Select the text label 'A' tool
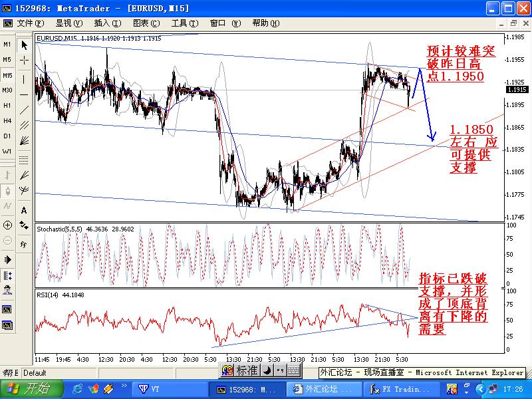The image size is (532, 399). tap(24, 210)
